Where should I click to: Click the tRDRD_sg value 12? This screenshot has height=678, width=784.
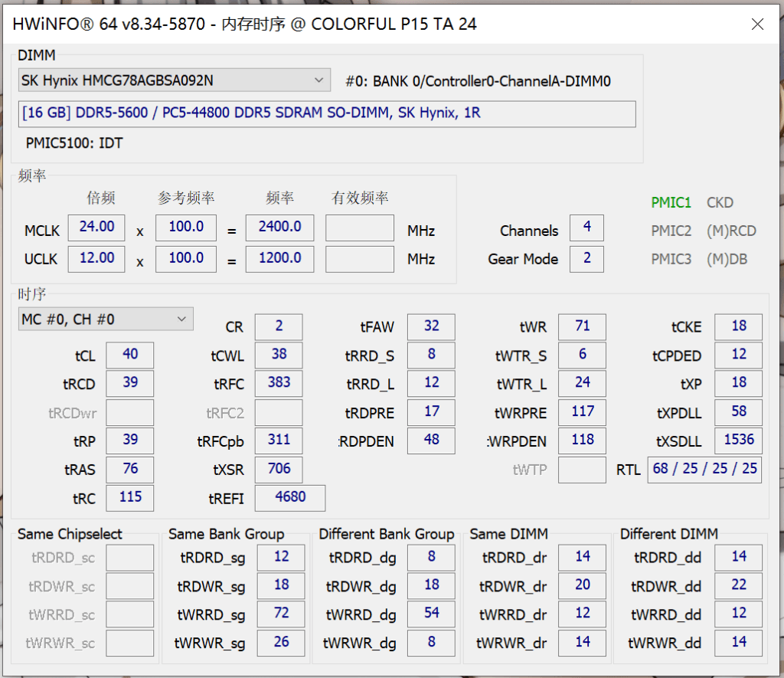click(x=281, y=558)
